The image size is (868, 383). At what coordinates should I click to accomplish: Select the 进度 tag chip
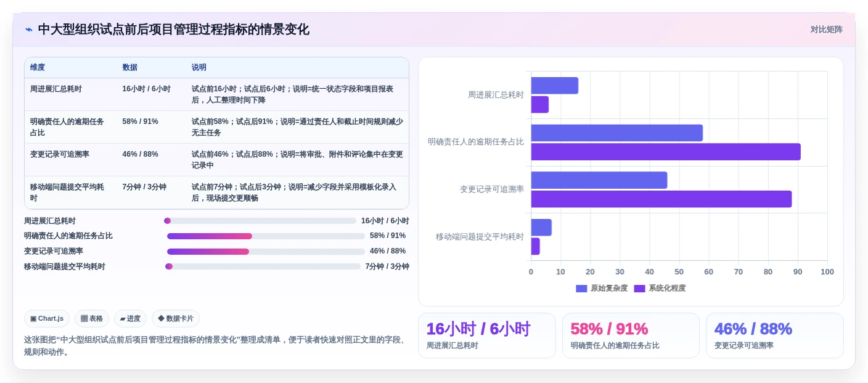coord(130,318)
